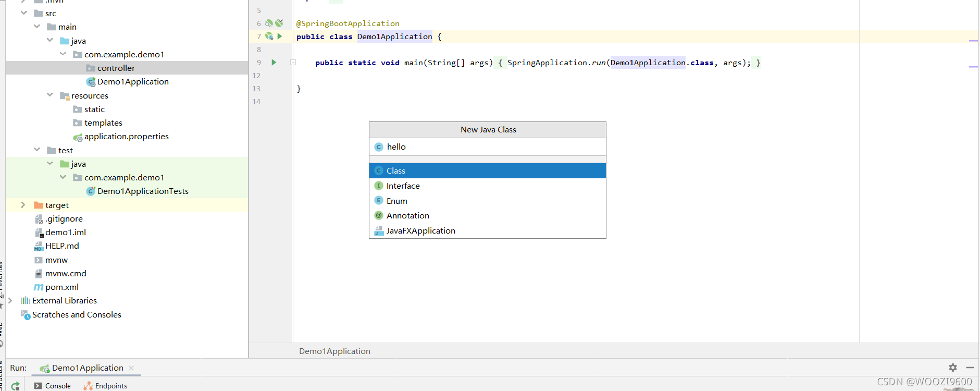This screenshot has height=391, width=980.
Task: Close the Demo1Application run tab
Action: tap(131, 368)
